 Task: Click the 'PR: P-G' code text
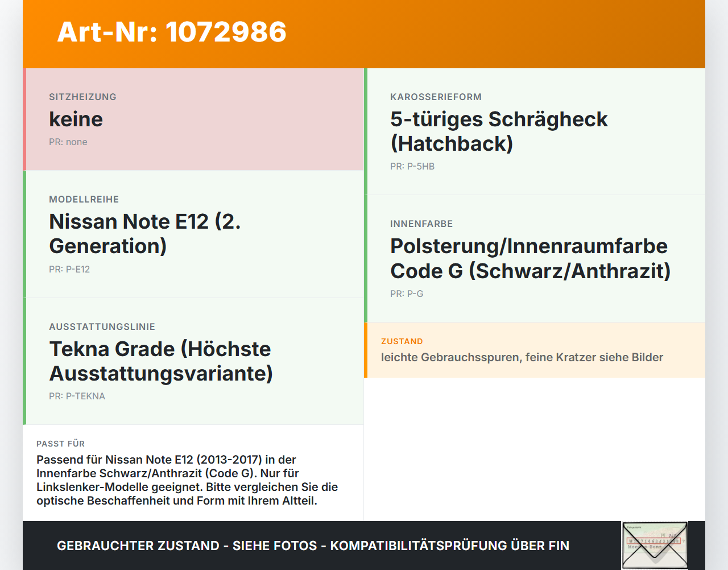[x=407, y=294]
